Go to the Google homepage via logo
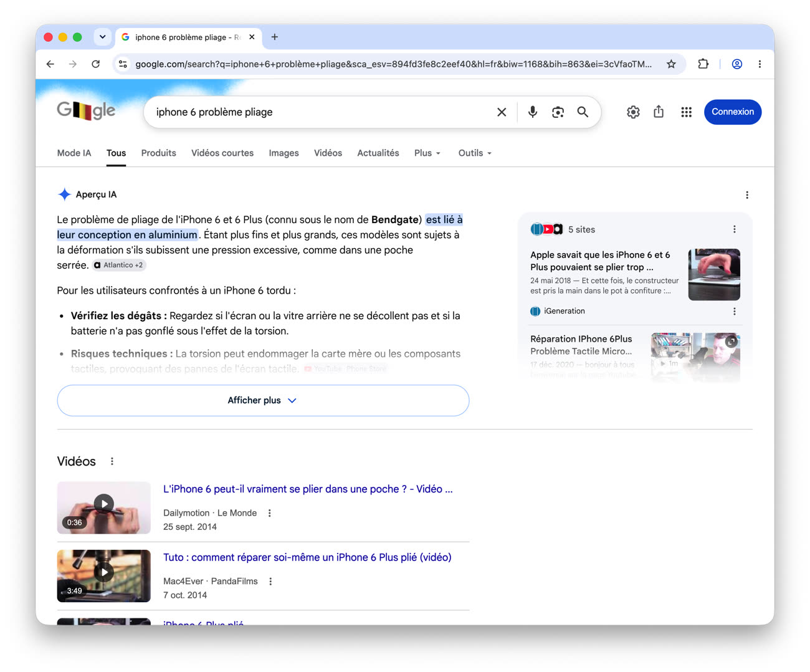The height and width of the screenshot is (672, 810). point(86,111)
